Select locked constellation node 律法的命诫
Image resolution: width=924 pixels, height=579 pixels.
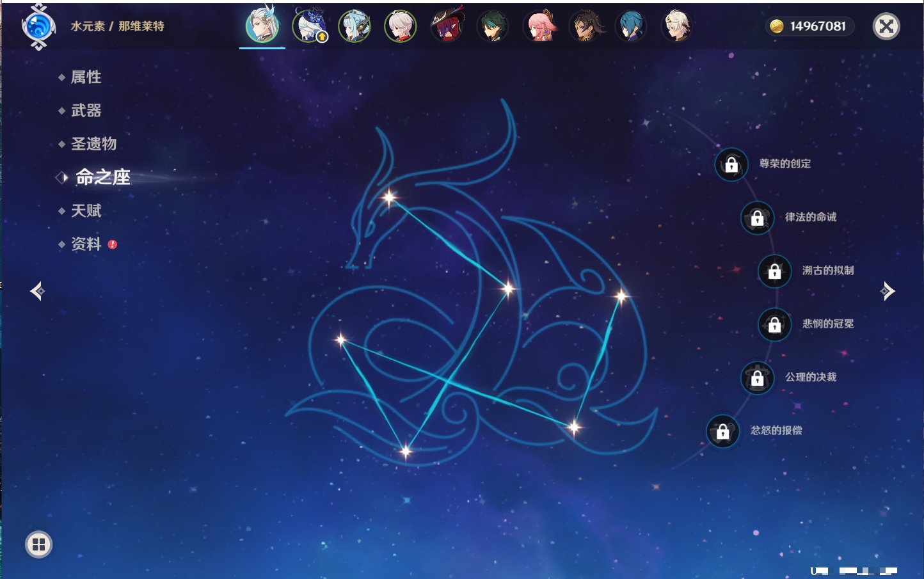757,218
